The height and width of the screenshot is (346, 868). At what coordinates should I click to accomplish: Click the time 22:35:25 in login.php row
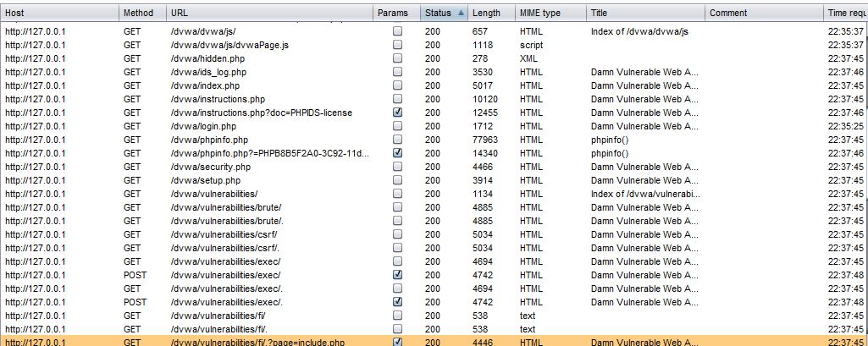pos(846,126)
